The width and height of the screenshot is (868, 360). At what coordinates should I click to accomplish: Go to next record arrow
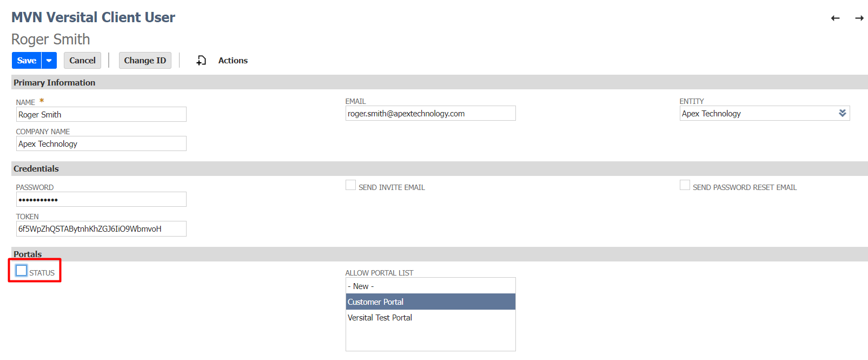point(859,18)
